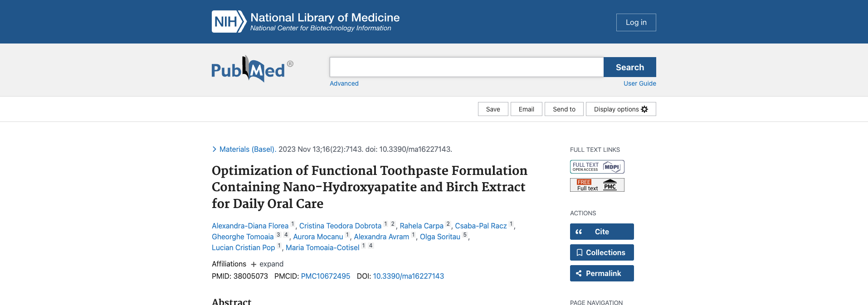Click affiliation superscript 5 after Olga Soritau
The height and width of the screenshot is (305, 868).
465,235
